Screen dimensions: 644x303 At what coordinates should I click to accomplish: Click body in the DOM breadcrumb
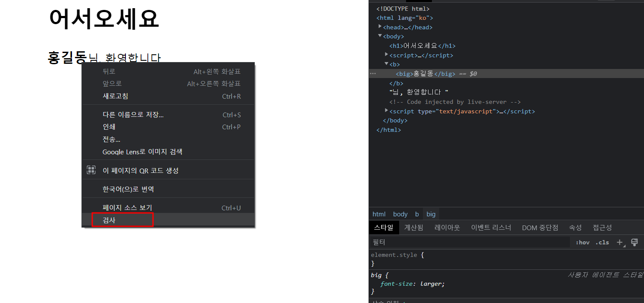(x=400, y=214)
